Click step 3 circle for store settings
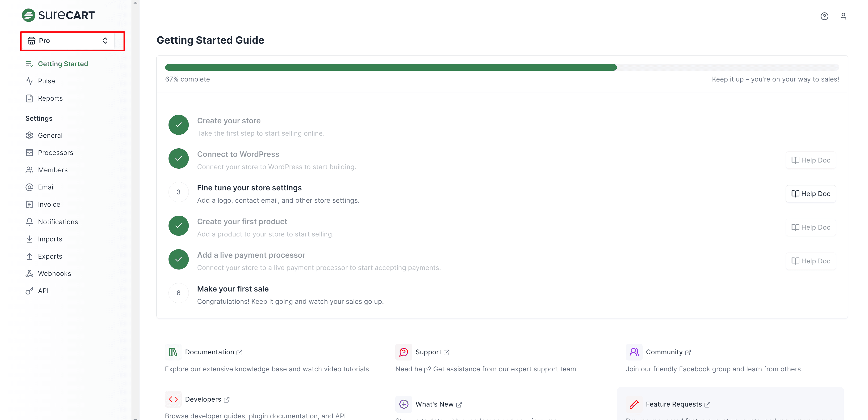 (179, 192)
